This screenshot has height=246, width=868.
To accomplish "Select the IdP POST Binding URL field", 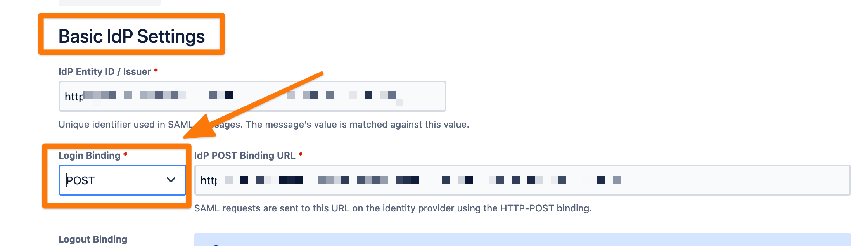I will [x=520, y=180].
